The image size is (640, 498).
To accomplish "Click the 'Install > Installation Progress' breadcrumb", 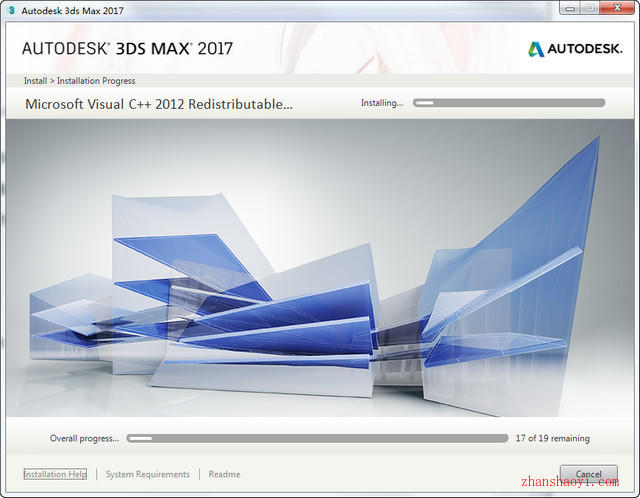I will tap(79, 81).
